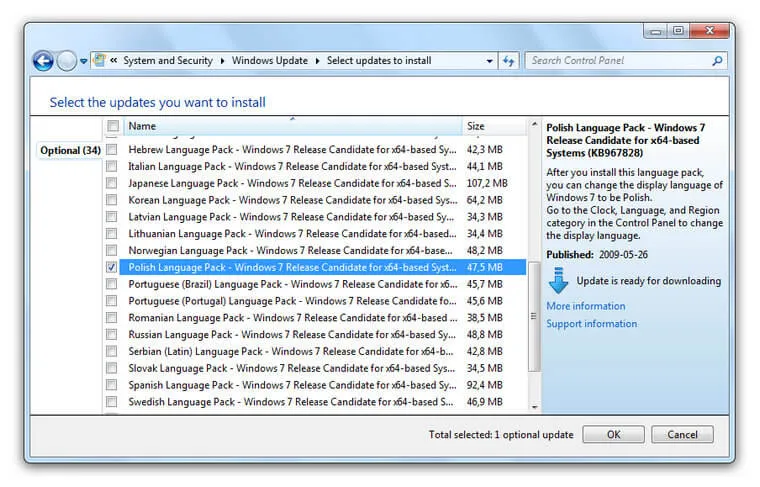Viewport: 760px width, 487px height.
Task: Check Norwegian Language Pack checkbox
Action: [112, 250]
